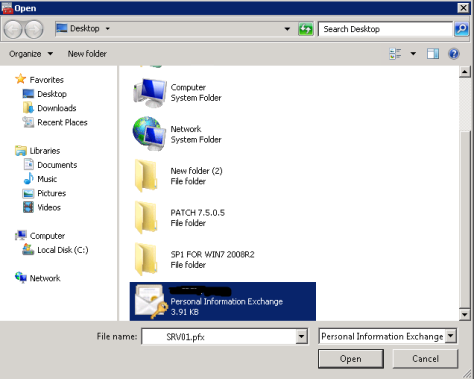Click the Favorites star icon

[21, 79]
